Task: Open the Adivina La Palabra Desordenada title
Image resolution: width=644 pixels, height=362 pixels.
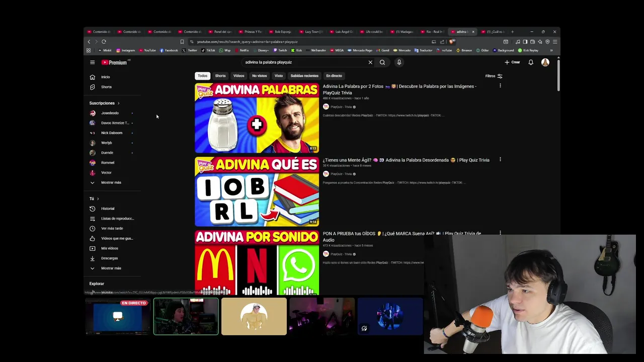Action: [x=406, y=160]
